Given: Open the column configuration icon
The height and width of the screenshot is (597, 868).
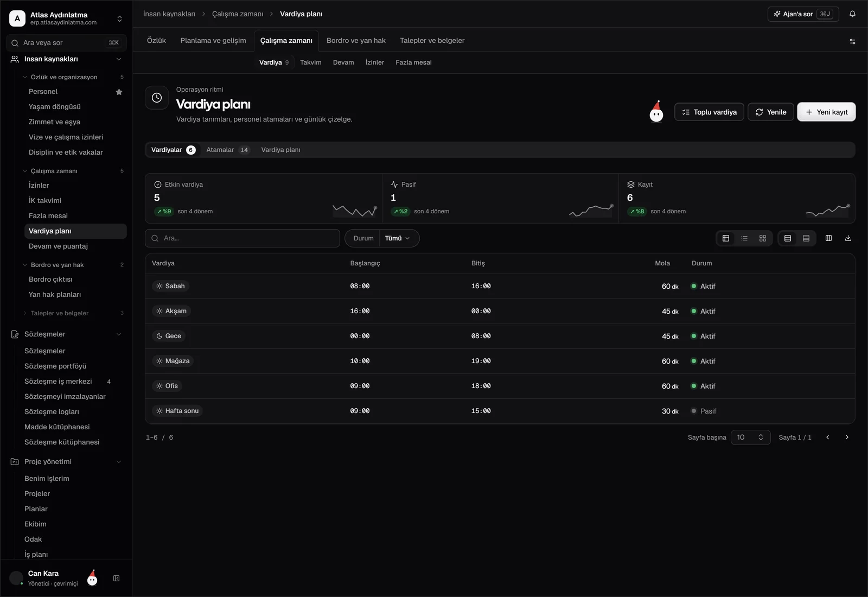Looking at the screenshot, I should tap(828, 238).
